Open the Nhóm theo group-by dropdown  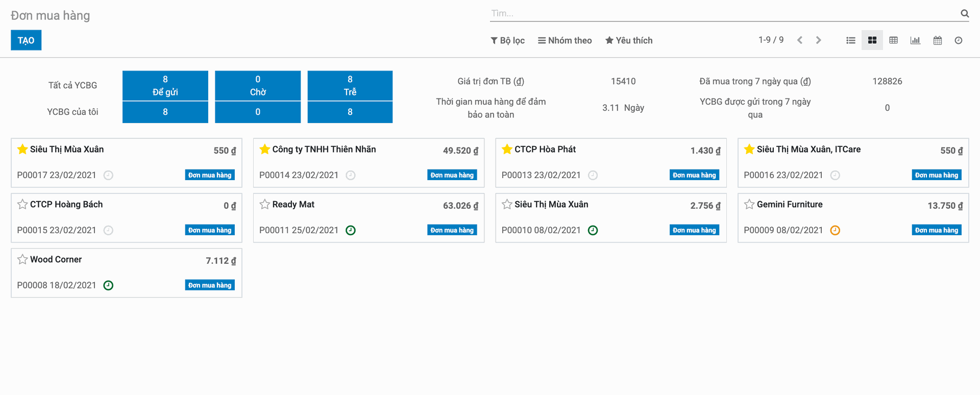click(x=565, y=40)
